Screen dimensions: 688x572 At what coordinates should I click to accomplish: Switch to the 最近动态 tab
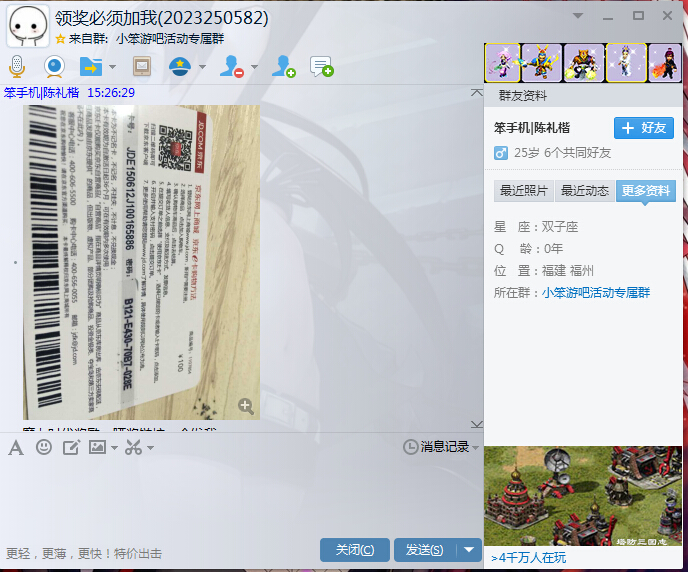click(x=585, y=191)
